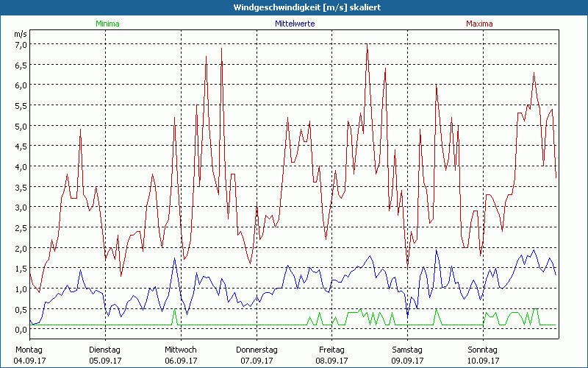
Task: Select the blue Mittelwerte legend label
Action: (x=295, y=24)
